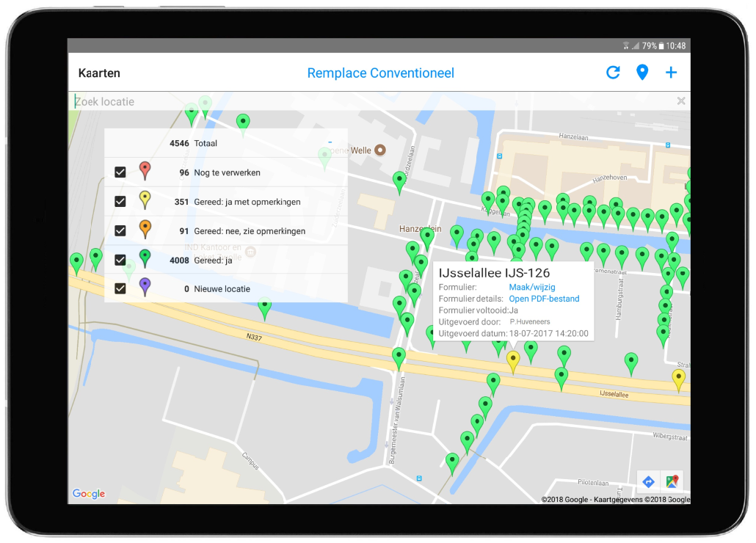The width and height of the screenshot is (756, 543).
Task: Click Remplace Conventioneel title
Action: click(x=380, y=73)
